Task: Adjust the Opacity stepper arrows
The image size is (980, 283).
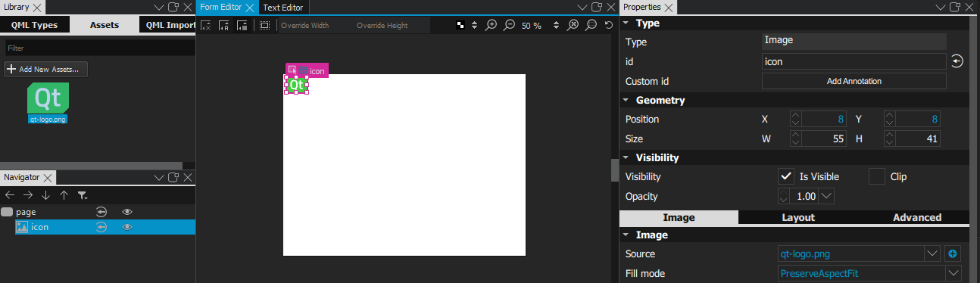Action: coord(783,196)
